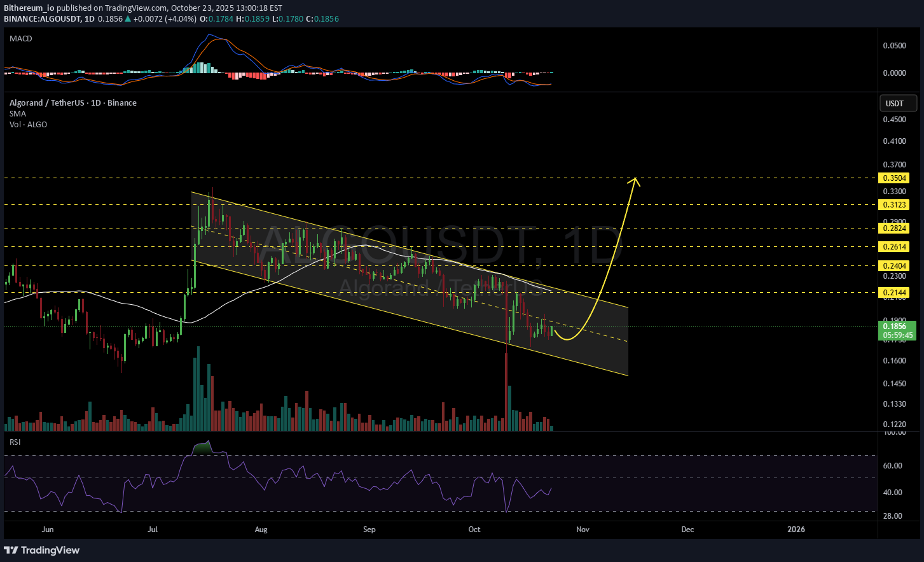Click the green 0.1856 current price label
This screenshot has height=562, width=924.
point(897,327)
